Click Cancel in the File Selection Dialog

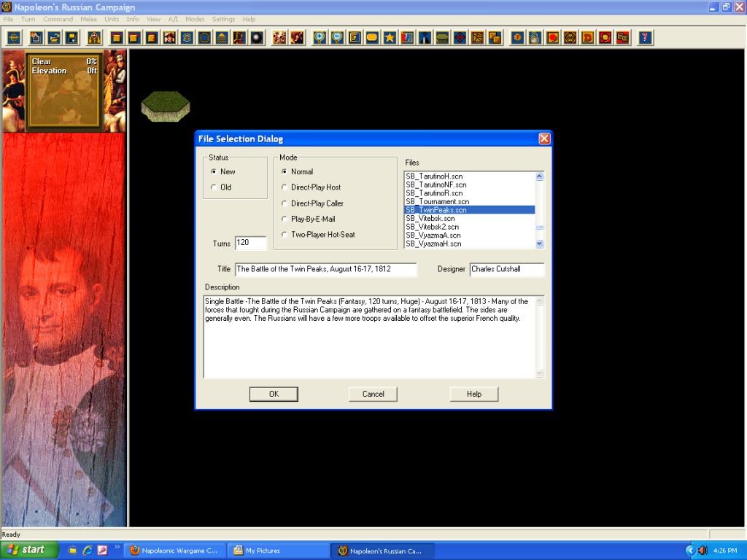click(373, 394)
